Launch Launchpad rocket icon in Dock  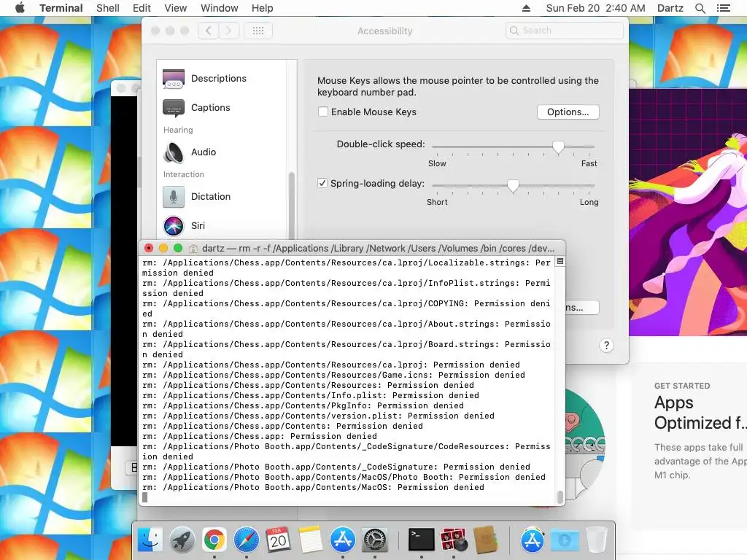click(182, 540)
